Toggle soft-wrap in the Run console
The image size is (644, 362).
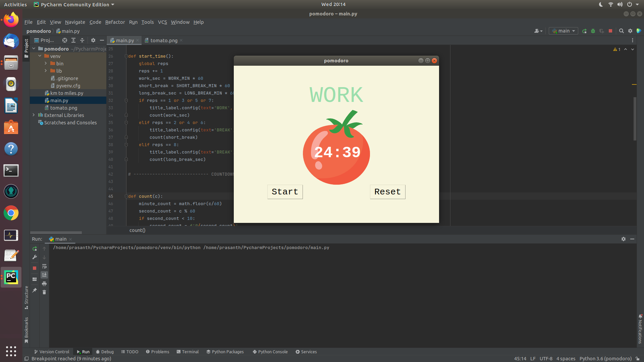pyautogui.click(x=44, y=266)
